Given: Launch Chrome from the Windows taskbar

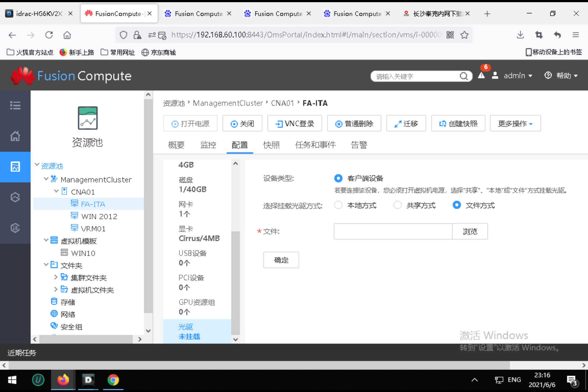Looking at the screenshot, I should pyautogui.click(x=113, y=380).
